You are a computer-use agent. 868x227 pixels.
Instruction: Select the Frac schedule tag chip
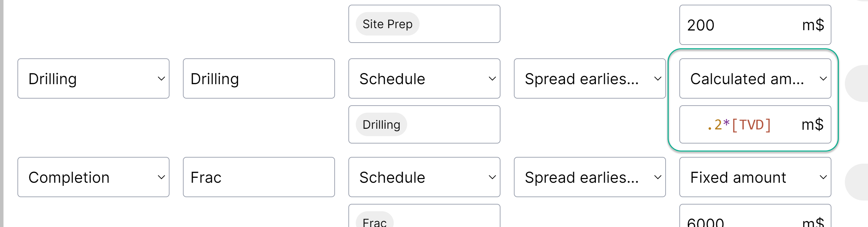point(374,222)
